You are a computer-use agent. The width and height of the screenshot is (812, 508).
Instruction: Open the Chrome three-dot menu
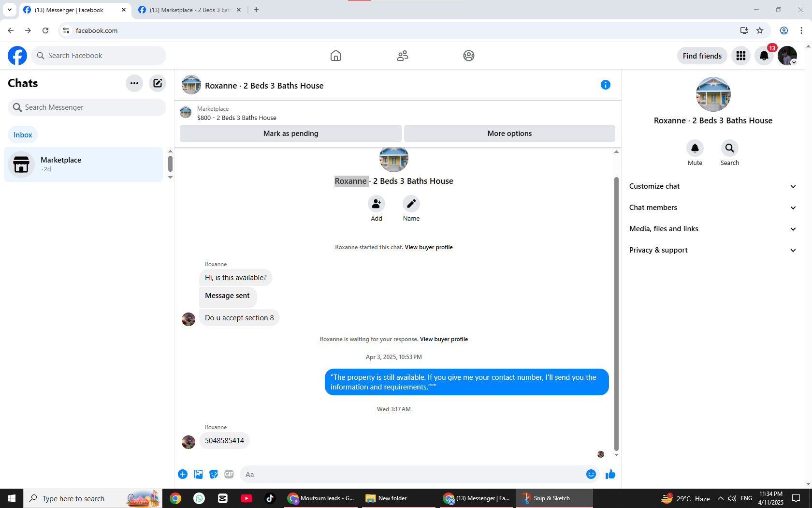click(801, 30)
